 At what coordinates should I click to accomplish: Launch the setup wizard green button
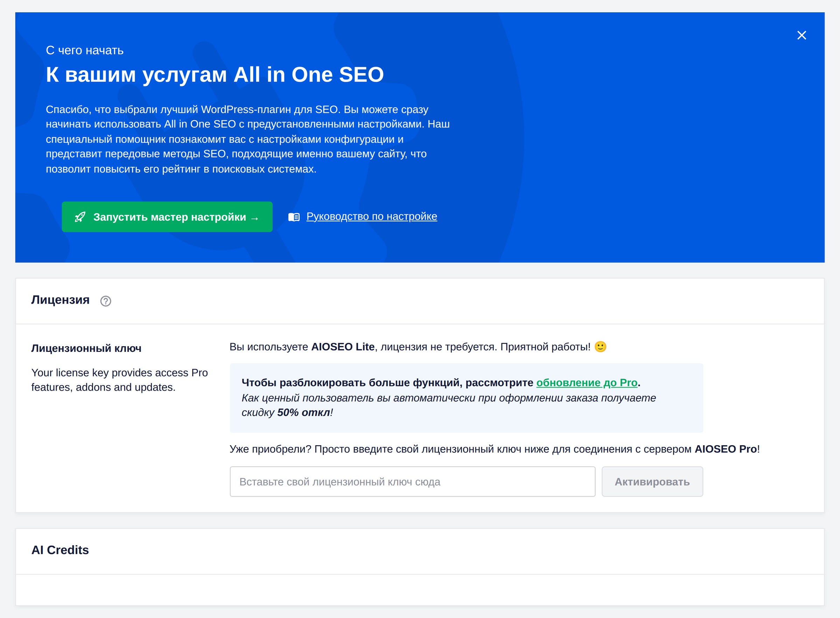tap(167, 216)
